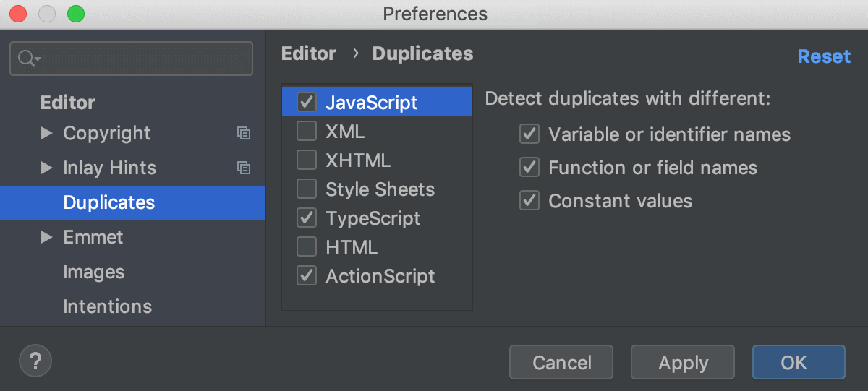This screenshot has height=391, width=868.
Task: Toggle the Constant values checkbox
Action: pyautogui.click(x=529, y=201)
